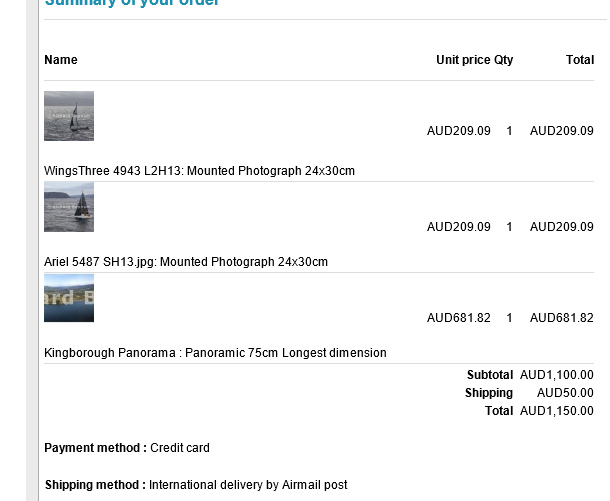
Task: Click the Unit price column header
Action: [463, 60]
